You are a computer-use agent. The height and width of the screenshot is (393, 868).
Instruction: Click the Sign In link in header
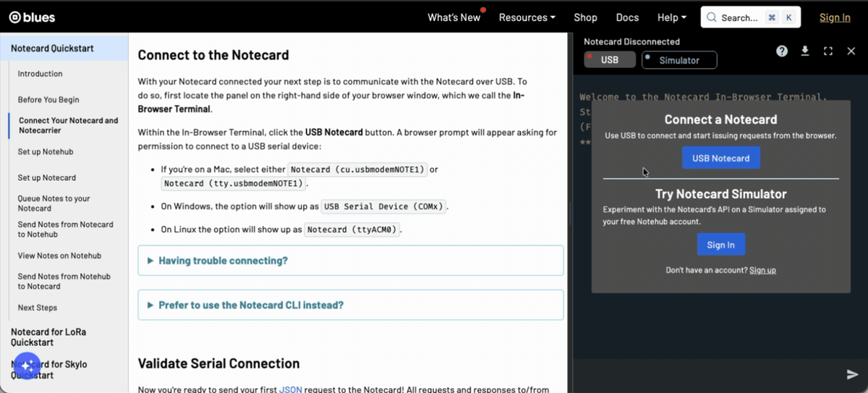coord(835,17)
